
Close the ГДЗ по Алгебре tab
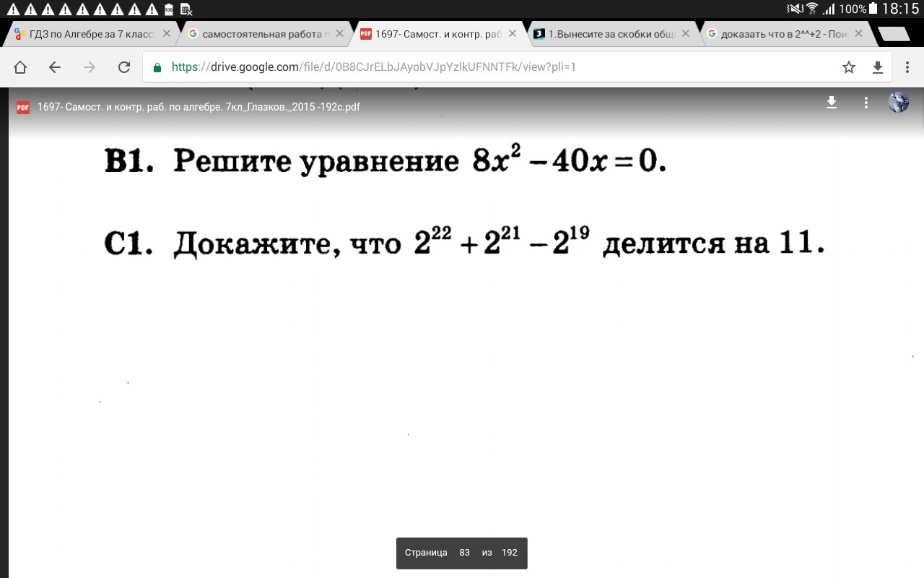167,33
